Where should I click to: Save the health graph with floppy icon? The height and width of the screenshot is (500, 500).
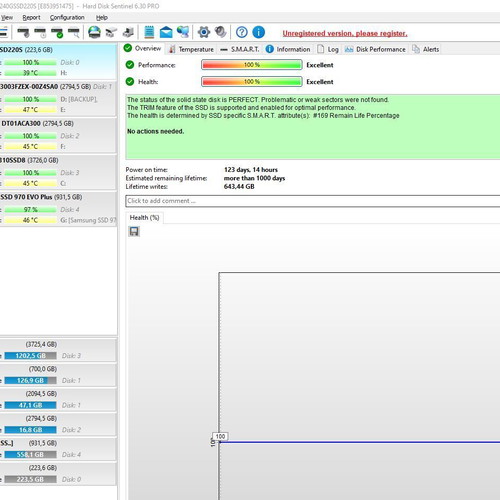click(x=134, y=231)
